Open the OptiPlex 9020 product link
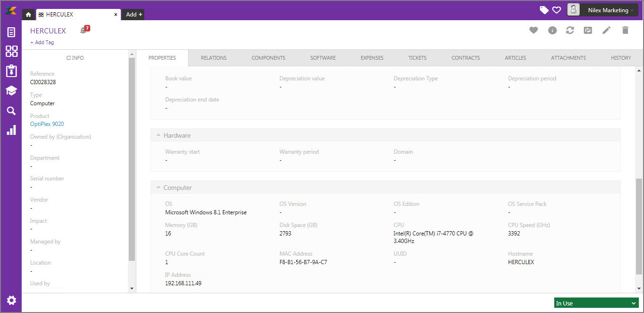 coord(47,124)
